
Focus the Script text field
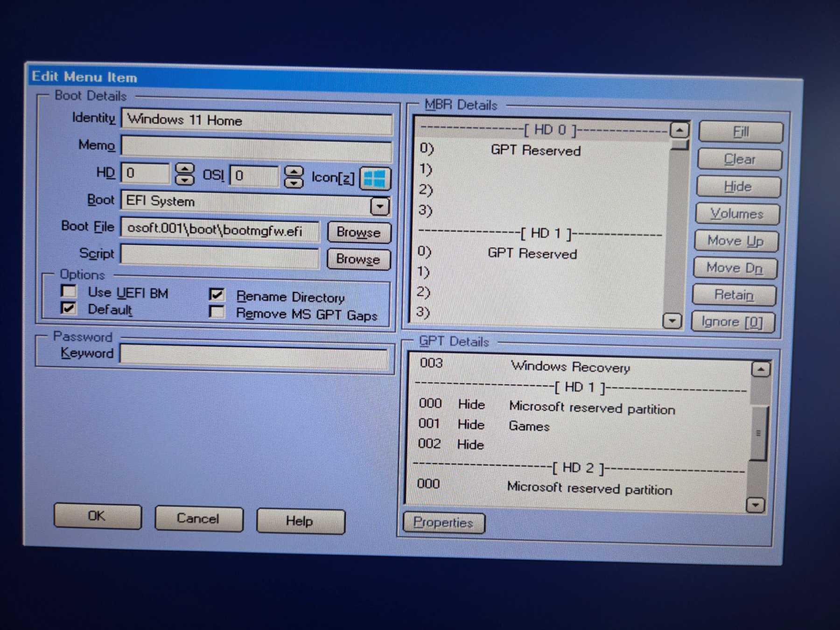tap(220, 256)
